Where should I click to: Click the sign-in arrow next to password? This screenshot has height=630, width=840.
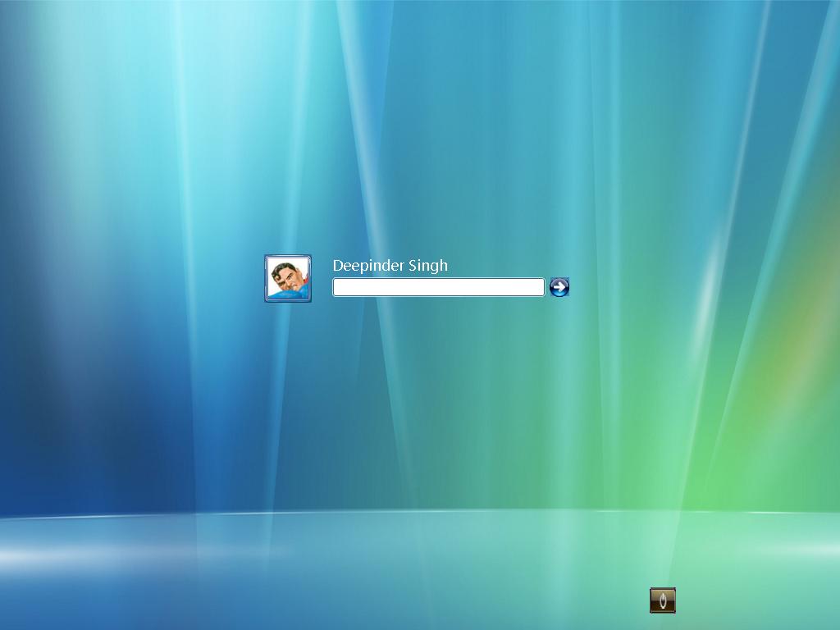tap(558, 286)
